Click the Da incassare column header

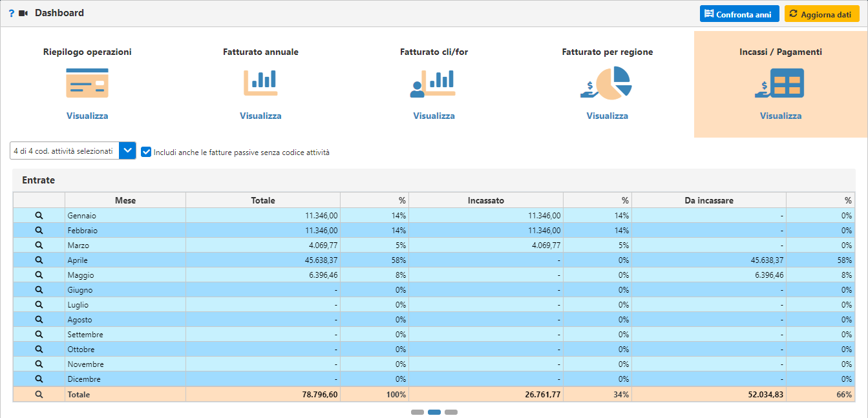(x=708, y=200)
